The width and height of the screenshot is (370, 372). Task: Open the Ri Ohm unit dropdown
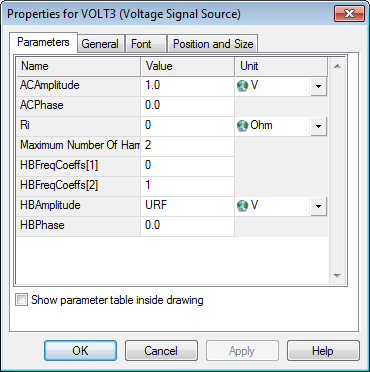(318, 126)
